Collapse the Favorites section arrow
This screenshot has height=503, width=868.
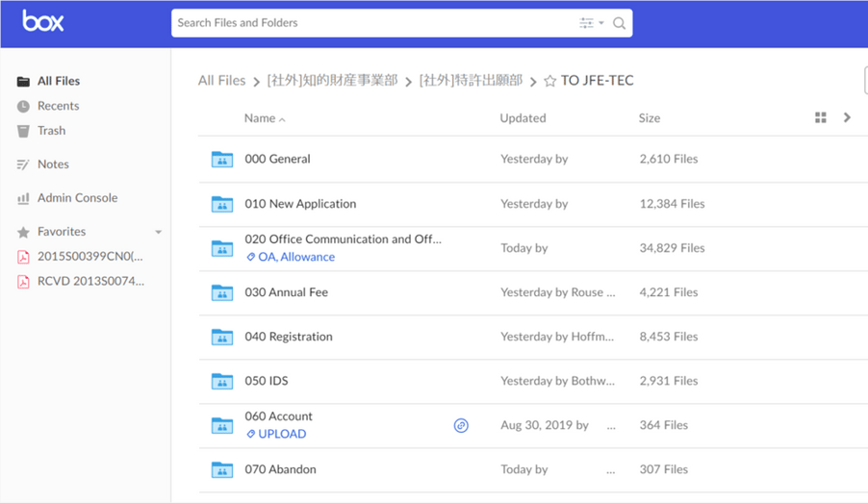coord(159,233)
